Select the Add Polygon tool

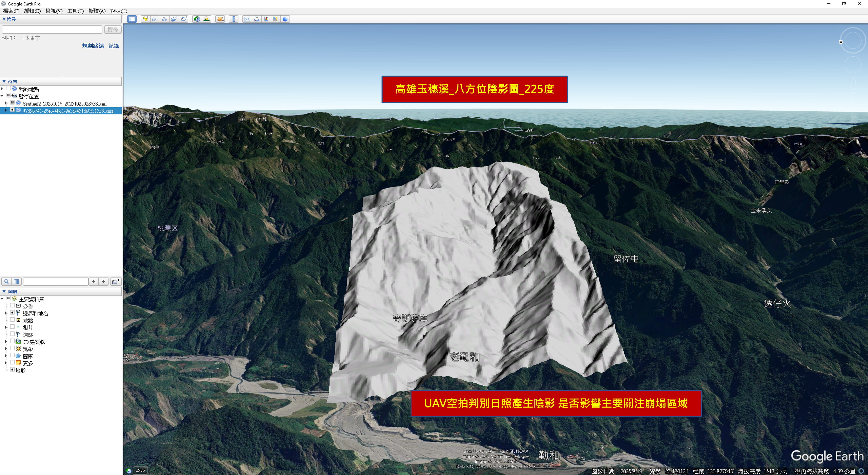pos(155,19)
